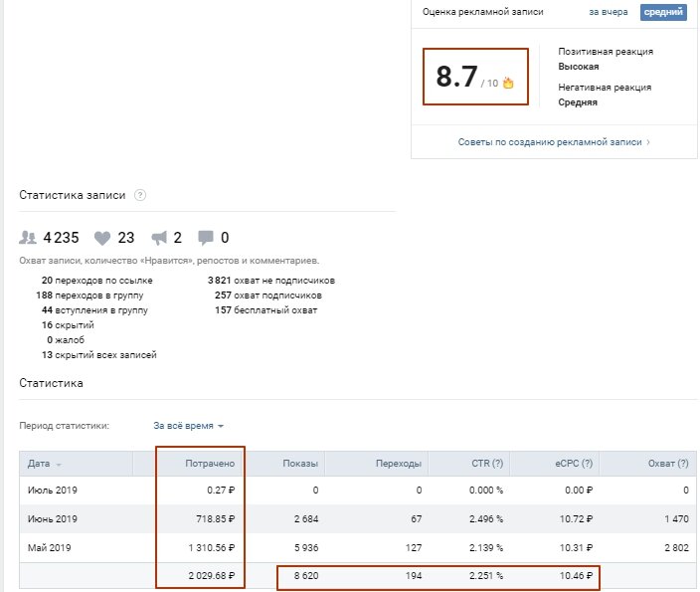
Task: Click 13 скрытий всех записей stat
Action: pyautogui.click(x=99, y=355)
